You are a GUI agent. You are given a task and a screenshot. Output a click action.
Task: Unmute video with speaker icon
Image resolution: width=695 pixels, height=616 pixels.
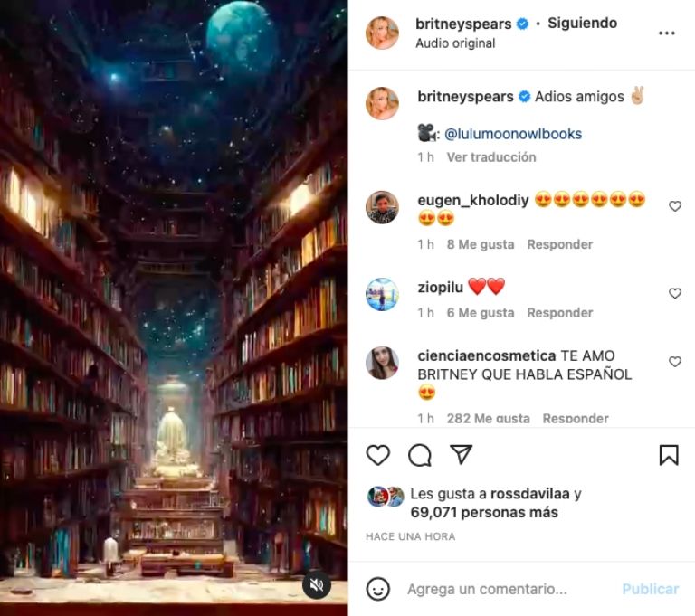click(x=317, y=585)
